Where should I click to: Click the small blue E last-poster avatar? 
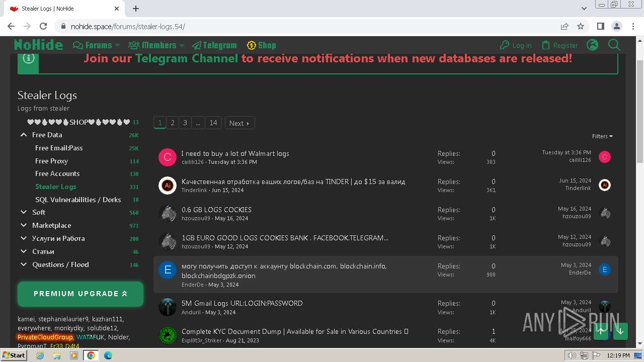point(605,269)
